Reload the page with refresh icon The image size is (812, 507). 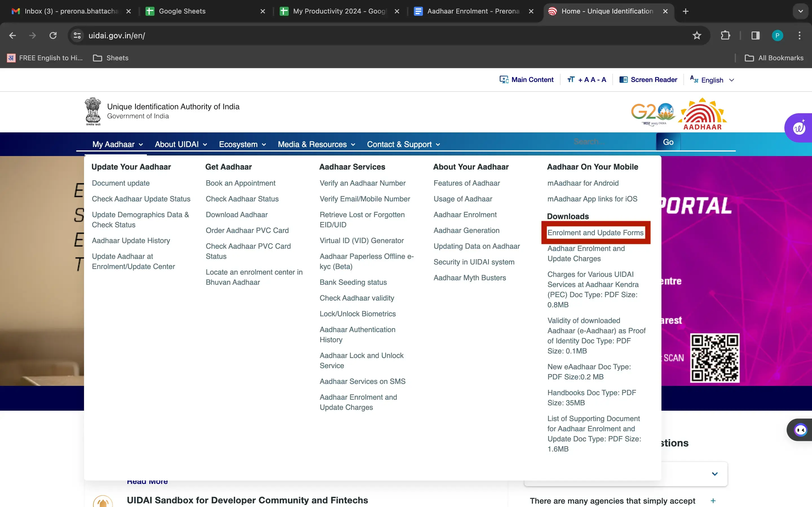[x=53, y=35]
